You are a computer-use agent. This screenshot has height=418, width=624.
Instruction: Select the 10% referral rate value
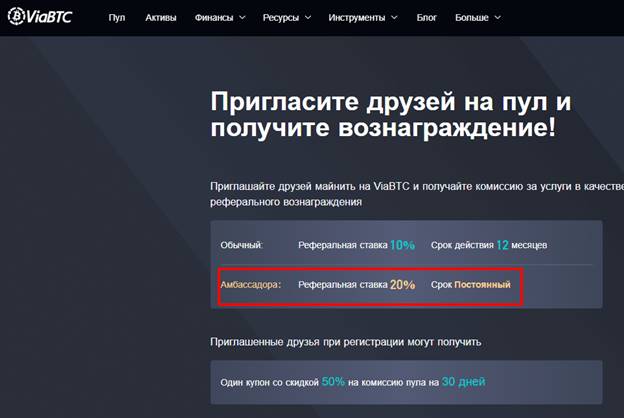pyautogui.click(x=402, y=245)
